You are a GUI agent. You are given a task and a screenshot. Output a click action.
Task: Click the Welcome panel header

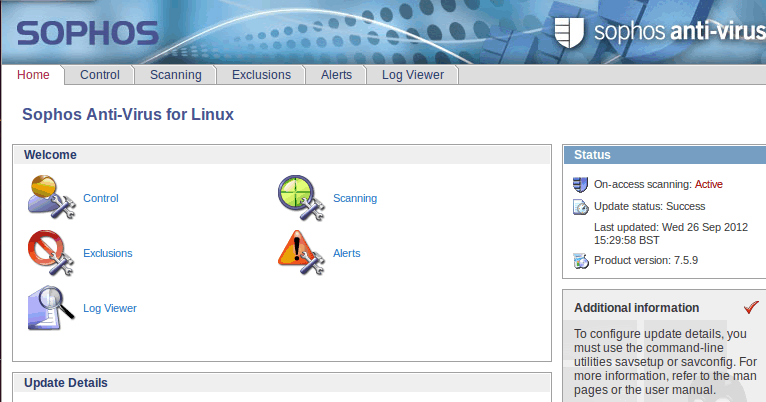coord(282,155)
